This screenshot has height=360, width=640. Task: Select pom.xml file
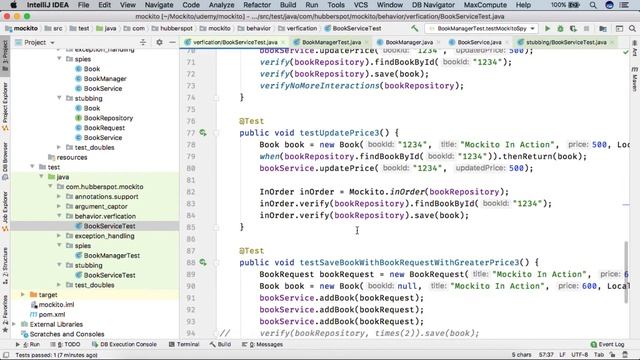[51, 314]
